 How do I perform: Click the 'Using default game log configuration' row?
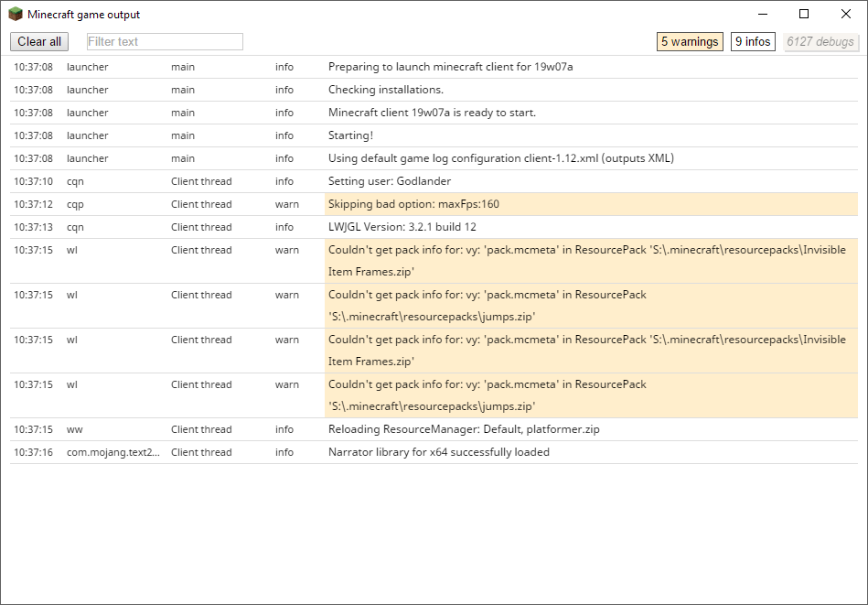tap(500, 158)
